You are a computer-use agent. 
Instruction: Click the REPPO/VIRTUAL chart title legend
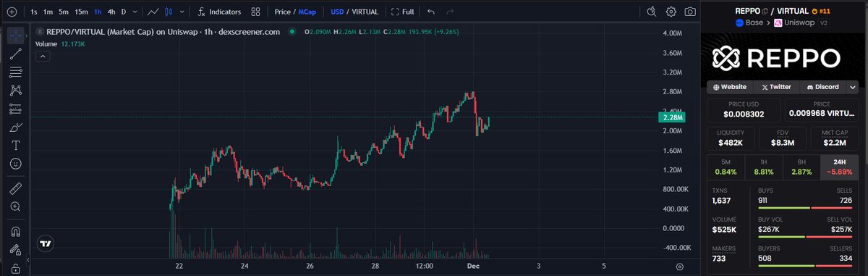(x=158, y=32)
